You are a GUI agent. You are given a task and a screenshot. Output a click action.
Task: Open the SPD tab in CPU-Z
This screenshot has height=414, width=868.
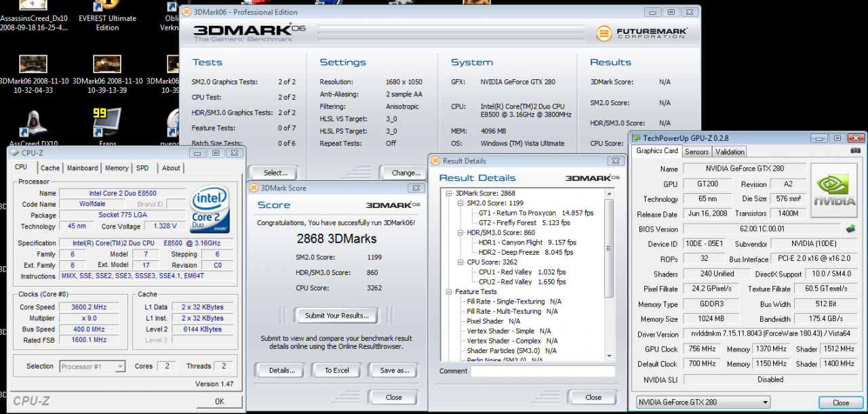click(142, 168)
